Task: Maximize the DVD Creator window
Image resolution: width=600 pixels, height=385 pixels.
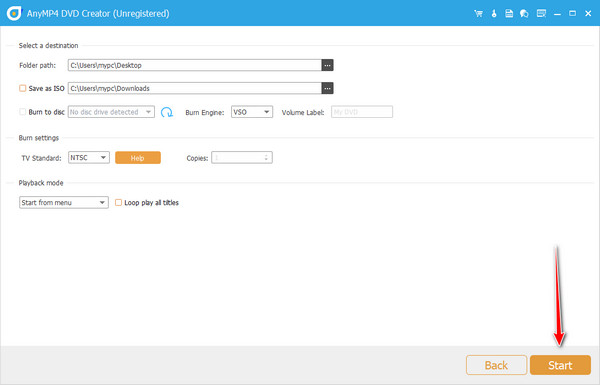Action: point(572,14)
